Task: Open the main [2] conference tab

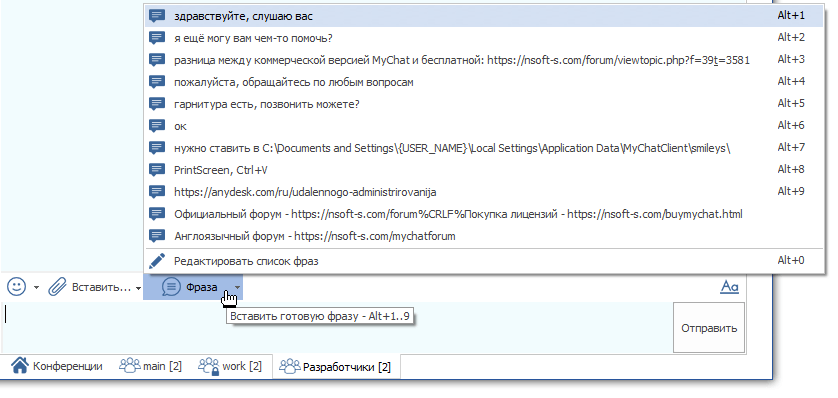Action: click(x=150, y=366)
